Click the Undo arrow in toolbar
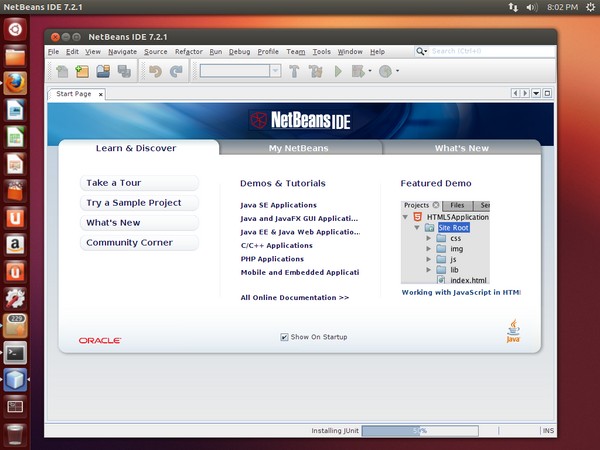Viewport: 600px width, 450px height. click(x=155, y=71)
